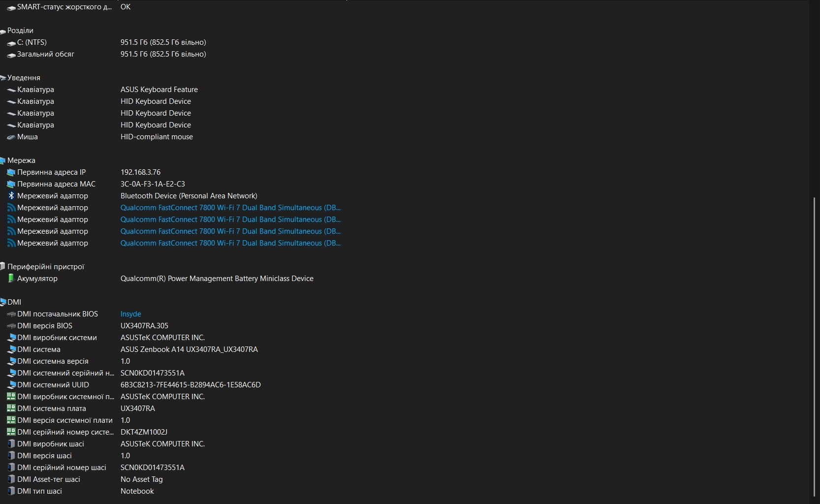
Task: Click the Bluetooth icon beside Мережевий адаптор
Action: [11, 196]
